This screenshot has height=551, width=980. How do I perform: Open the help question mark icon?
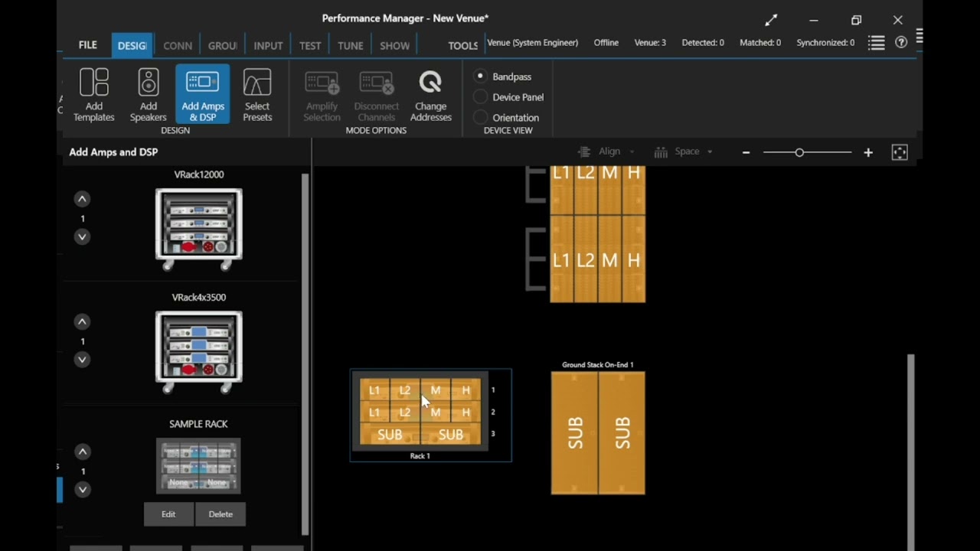tap(901, 43)
